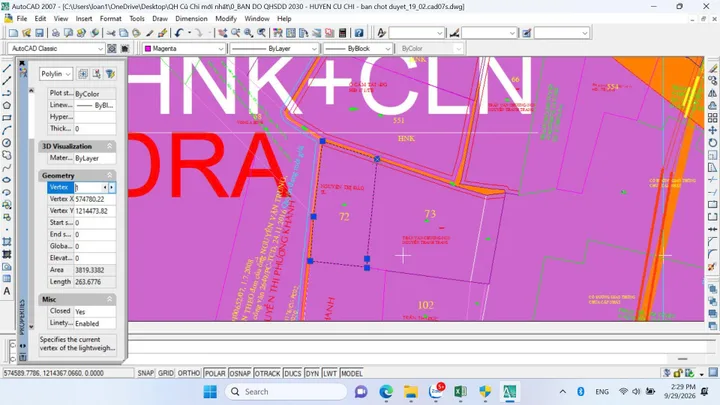Viewport: 720px width, 405px height.
Task: Select the Ellipse draw tool
Action: point(7,180)
